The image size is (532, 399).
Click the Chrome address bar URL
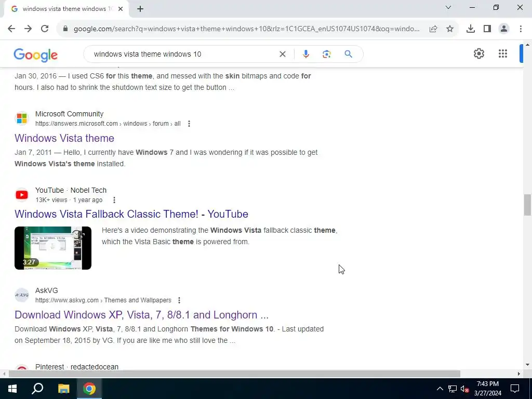coord(246,29)
